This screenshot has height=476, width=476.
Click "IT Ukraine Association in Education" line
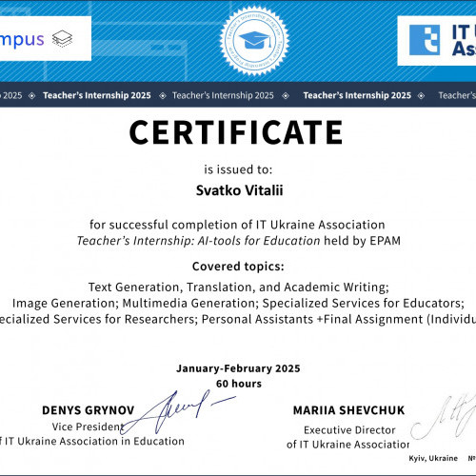pyautogui.click(x=94, y=442)
